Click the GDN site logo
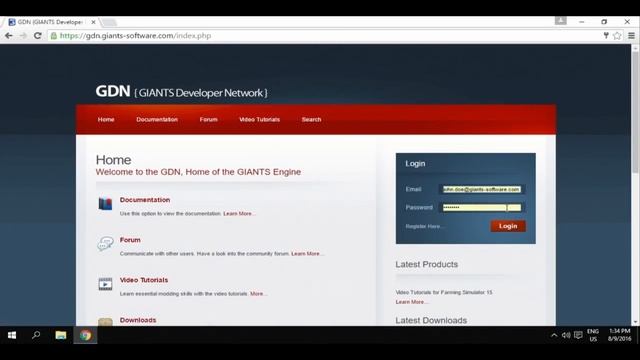The height and width of the screenshot is (360, 640). (182, 91)
